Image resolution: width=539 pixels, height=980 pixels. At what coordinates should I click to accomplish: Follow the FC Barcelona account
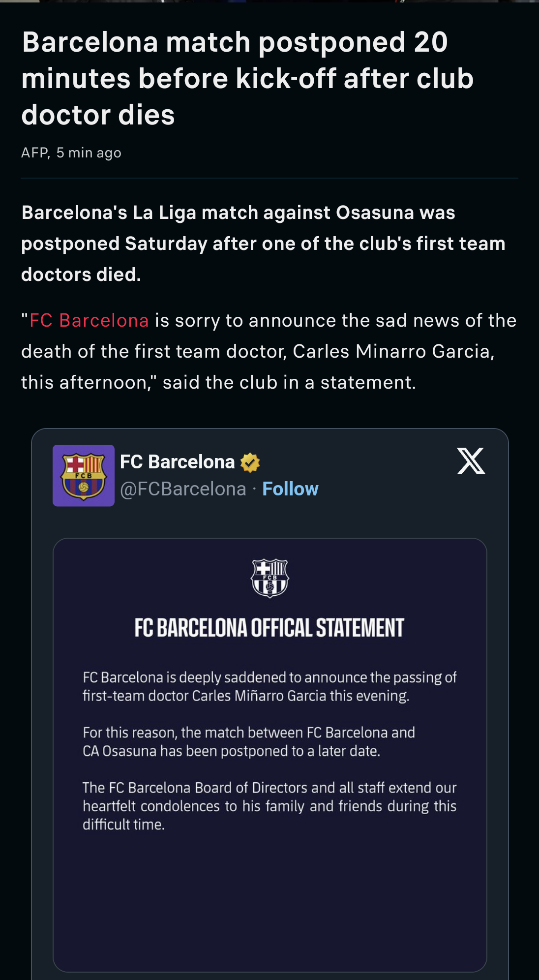click(x=290, y=489)
